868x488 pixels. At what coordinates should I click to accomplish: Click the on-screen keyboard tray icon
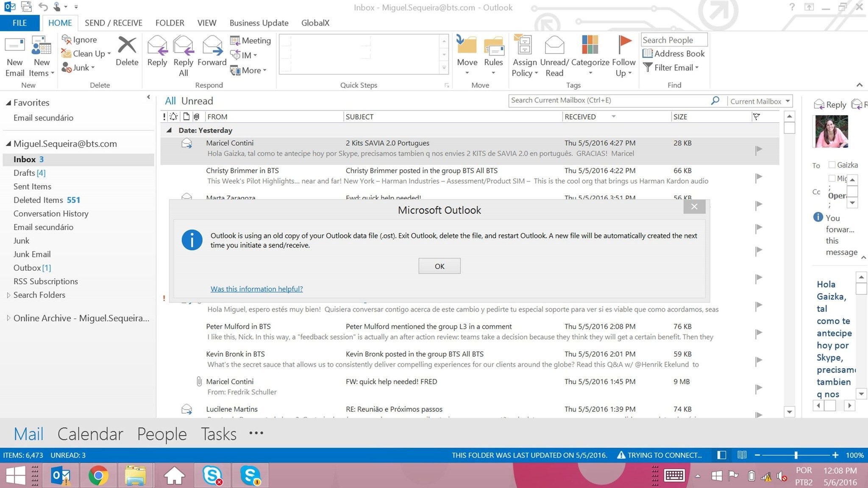click(674, 475)
